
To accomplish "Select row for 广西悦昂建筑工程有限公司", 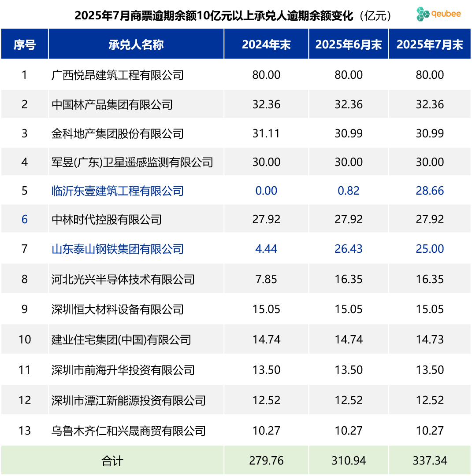I will pos(117,74).
